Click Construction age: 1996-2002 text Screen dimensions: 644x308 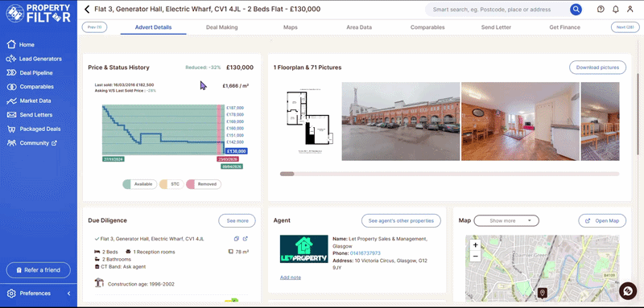(141, 284)
